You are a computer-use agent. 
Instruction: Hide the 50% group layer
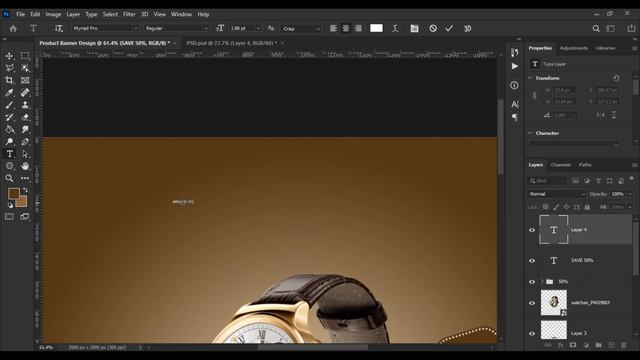pos(532,282)
